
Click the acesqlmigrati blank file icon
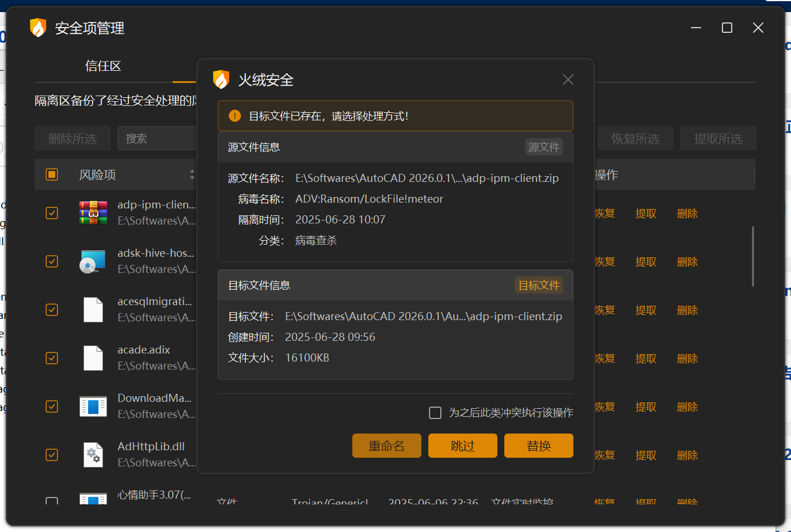click(x=93, y=310)
